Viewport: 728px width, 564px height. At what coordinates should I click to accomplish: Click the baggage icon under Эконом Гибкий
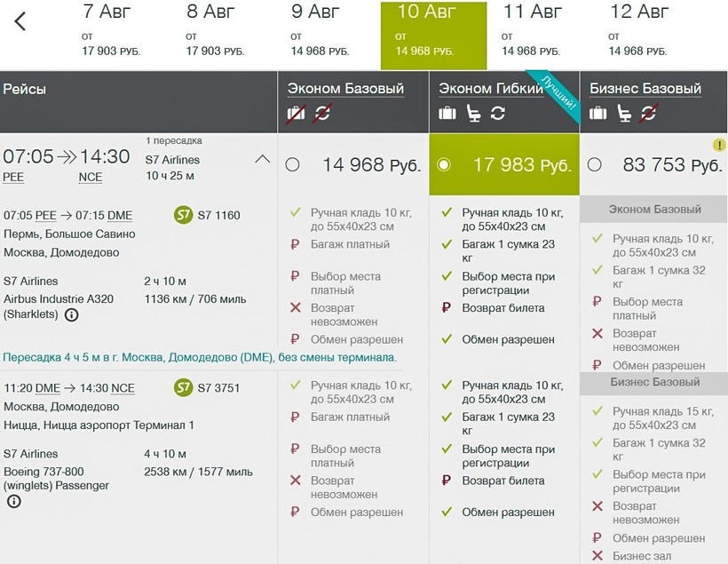[447, 113]
